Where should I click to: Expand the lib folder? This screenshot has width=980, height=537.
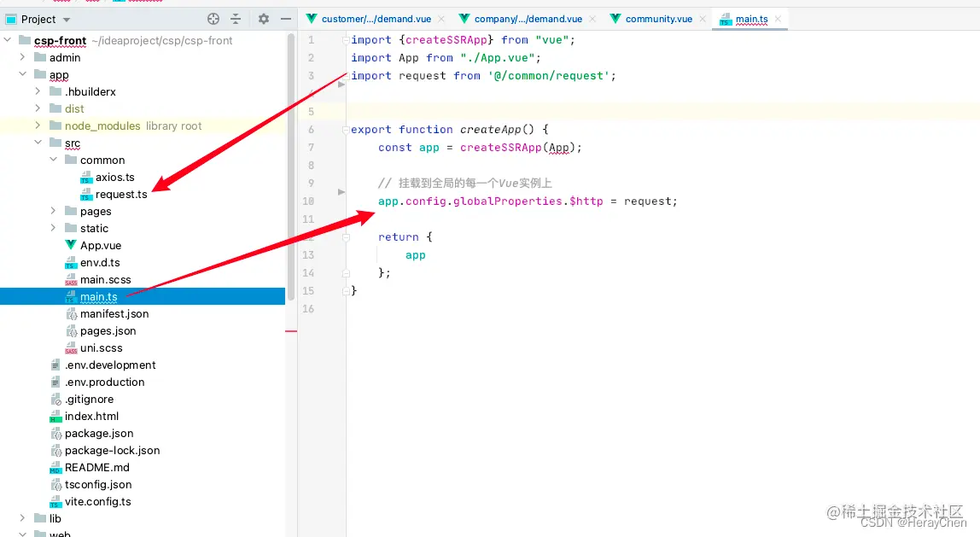click(22, 517)
